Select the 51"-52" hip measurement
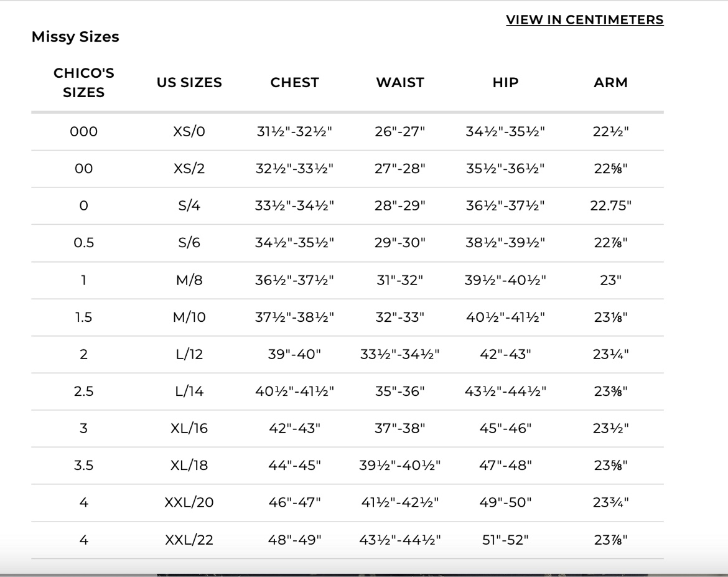Screen dimensions: 728x577 [505, 540]
